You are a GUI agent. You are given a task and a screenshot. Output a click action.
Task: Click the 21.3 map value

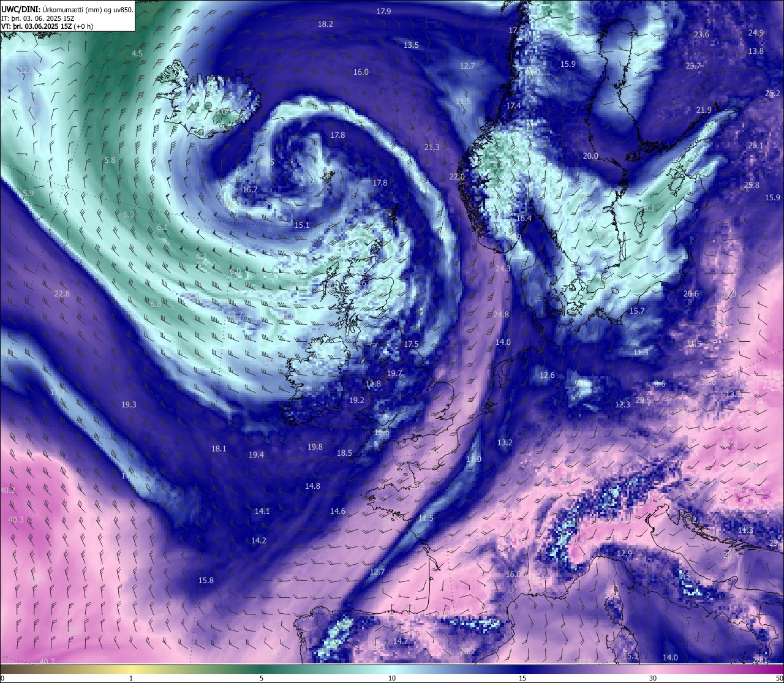tap(432, 148)
